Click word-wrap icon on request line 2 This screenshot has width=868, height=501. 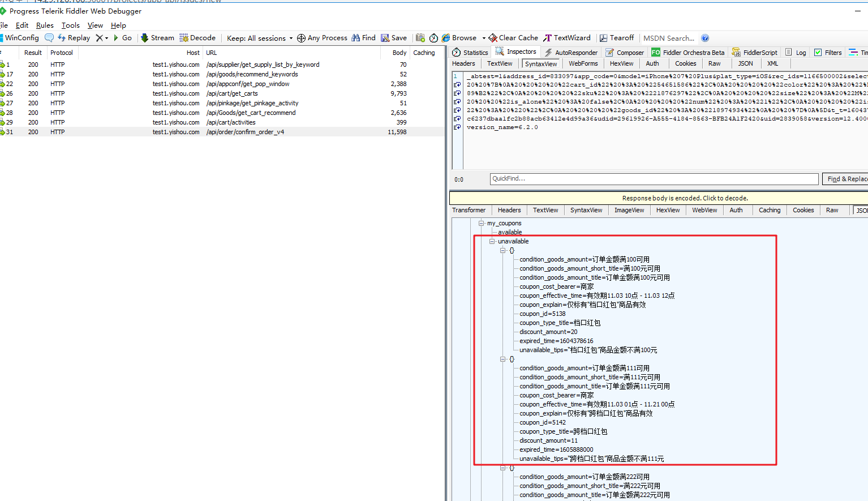(457, 85)
